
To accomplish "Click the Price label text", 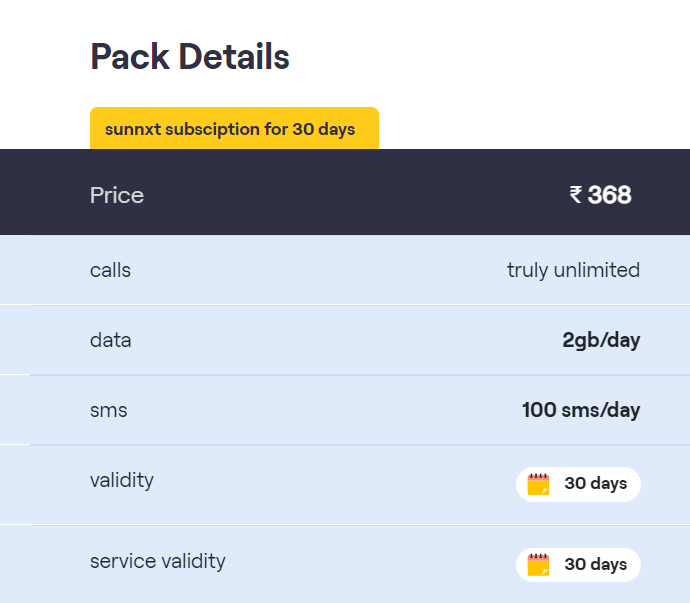I will (x=117, y=195).
